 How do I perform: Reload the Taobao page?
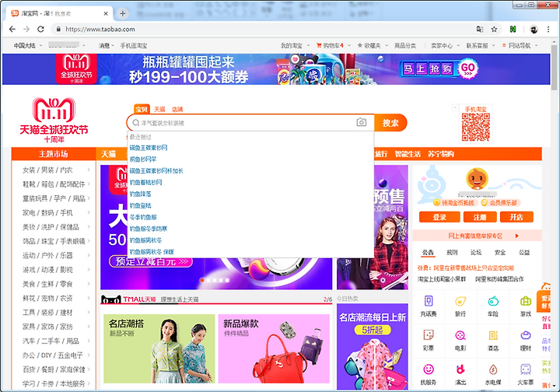(x=40, y=30)
